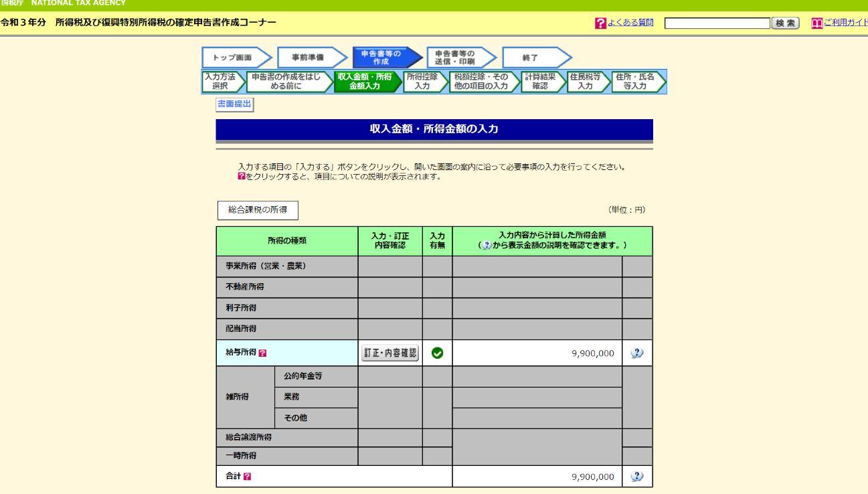
Task: Click the book icon beside ご利用ガイド
Action: tap(816, 23)
